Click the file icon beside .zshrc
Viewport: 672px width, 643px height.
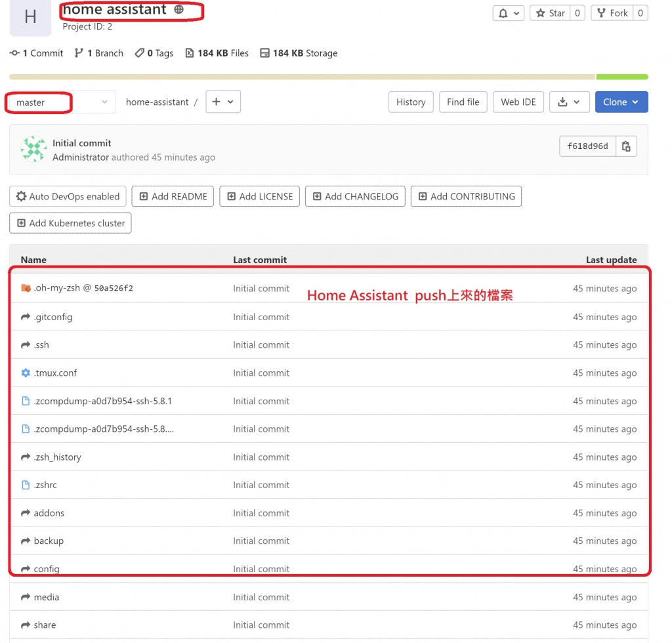coord(26,485)
